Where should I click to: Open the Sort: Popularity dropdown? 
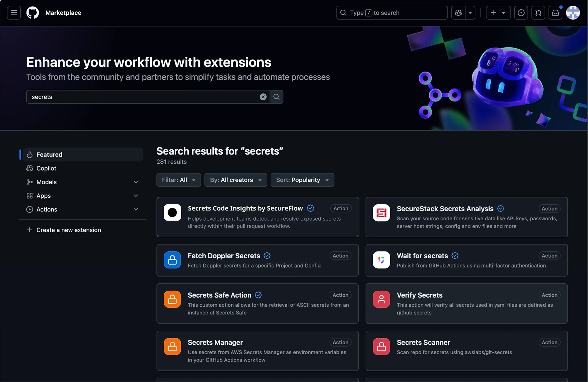point(302,180)
